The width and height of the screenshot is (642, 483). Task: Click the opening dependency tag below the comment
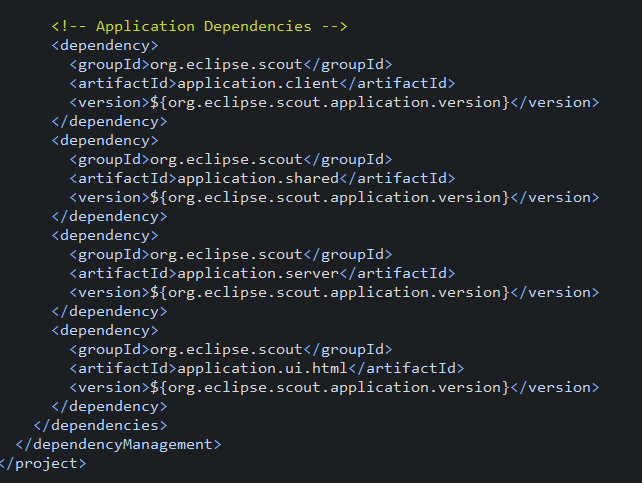click(x=105, y=45)
